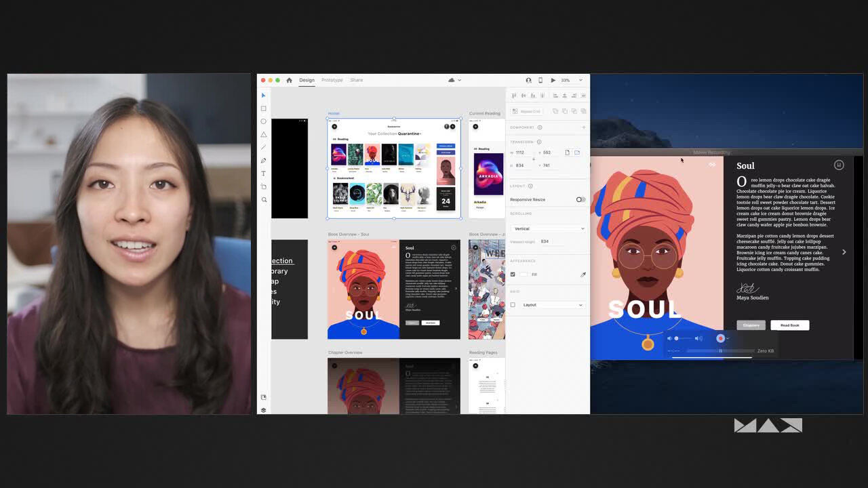Pick a fill color with the eyedropper icon
Viewport: 868px width, 488px height.
pos(583,274)
